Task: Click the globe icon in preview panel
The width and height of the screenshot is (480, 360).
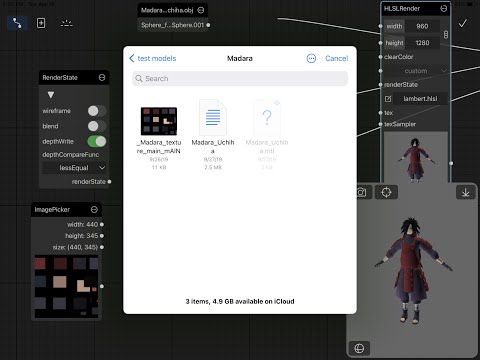Action: (x=359, y=348)
